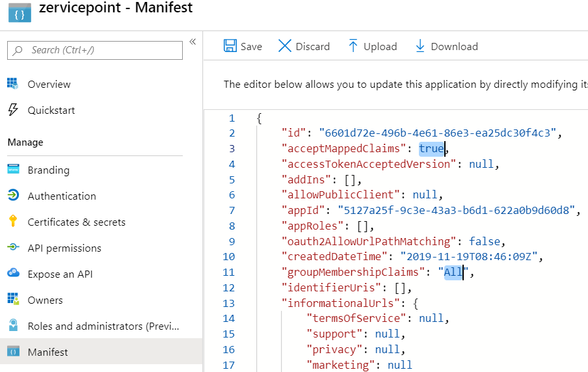This screenshot has width=588, height=372.
Task: Click the acceptMappedClaims true value
Action: pos(431,148)
